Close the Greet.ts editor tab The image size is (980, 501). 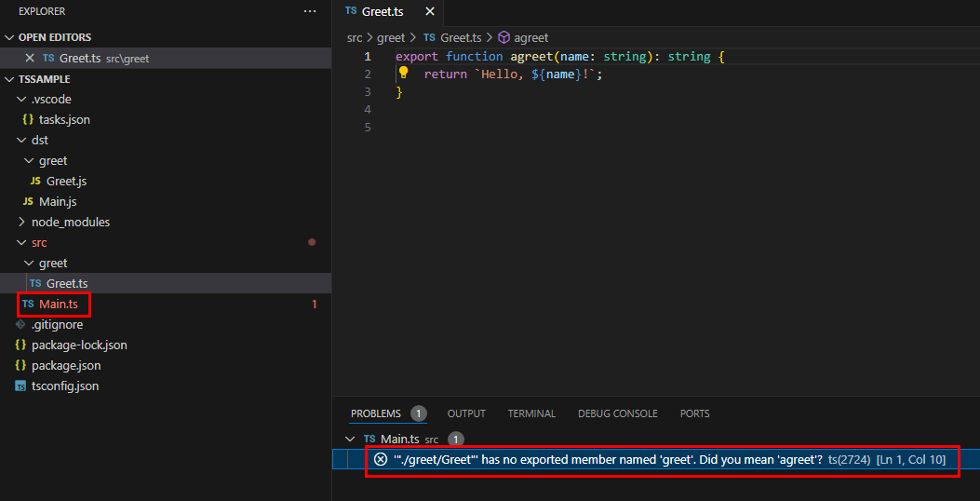click(x=430, y=11)
